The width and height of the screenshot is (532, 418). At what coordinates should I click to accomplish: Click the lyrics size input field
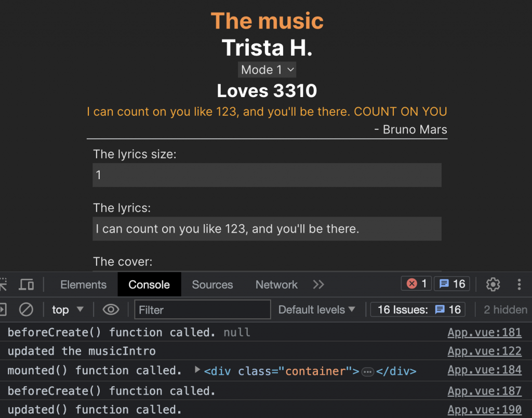point(267,175)
